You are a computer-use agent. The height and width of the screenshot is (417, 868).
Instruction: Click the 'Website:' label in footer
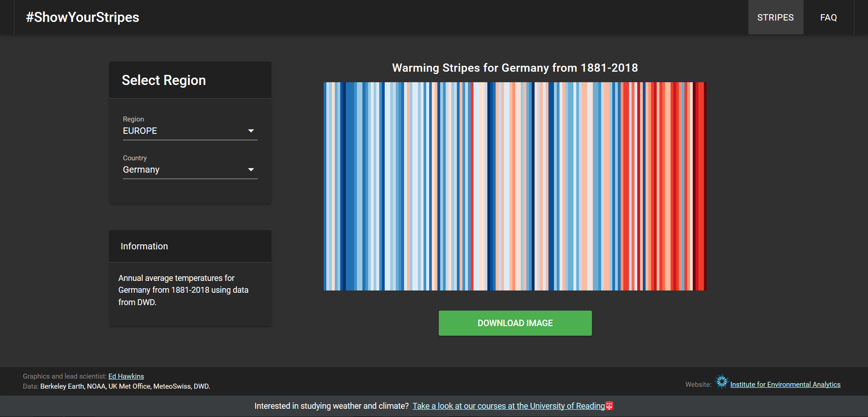tap(698, 385)
